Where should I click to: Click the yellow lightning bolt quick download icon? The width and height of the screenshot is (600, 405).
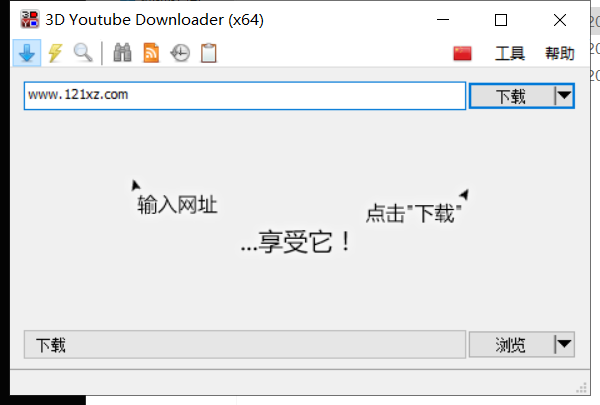coord(55,54)
